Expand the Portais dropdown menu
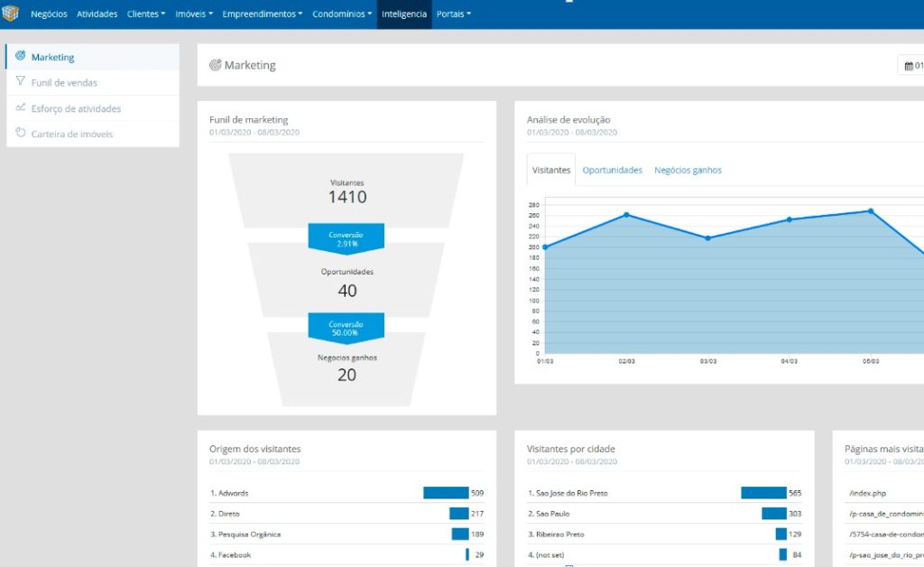 (x=453, y=14)
